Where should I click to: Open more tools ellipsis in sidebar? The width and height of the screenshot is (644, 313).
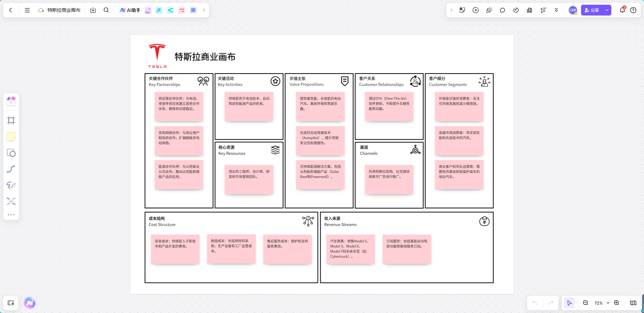click(x=11, y=215)
